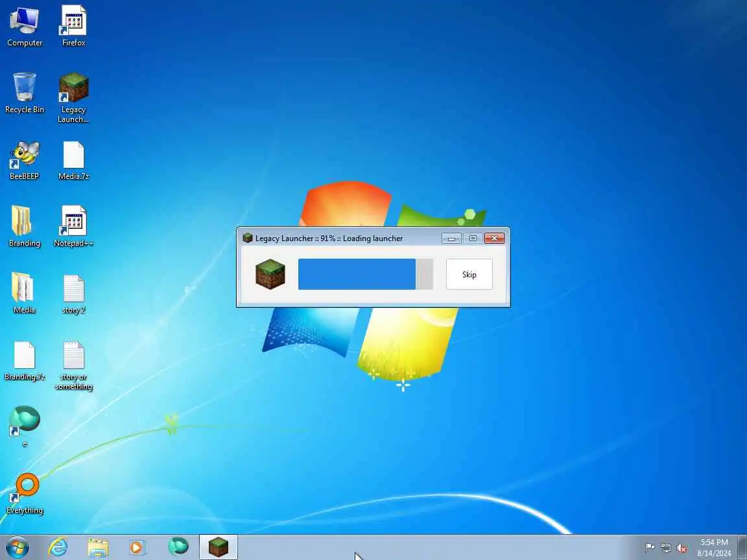Close the Legacy Launcher loading dialog
This screenshot has width=747, height=560.
point(494,238)
